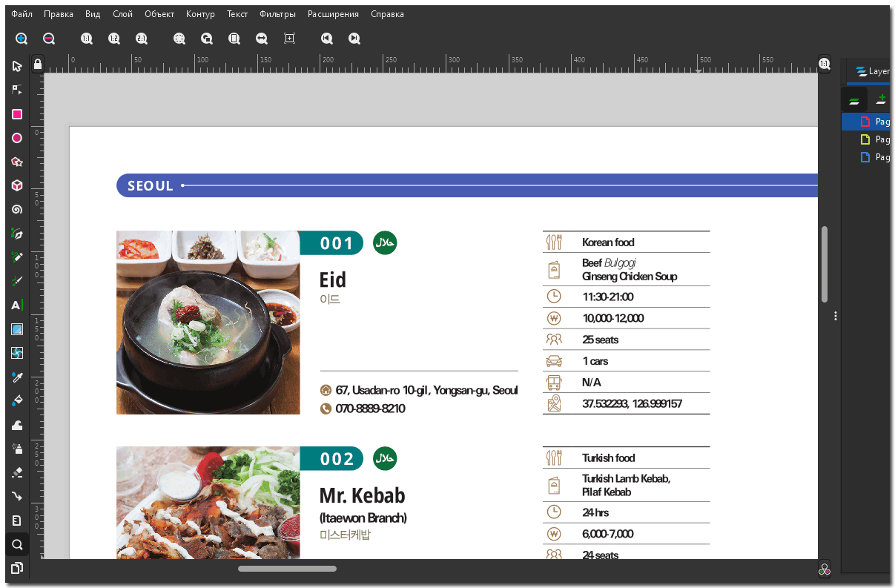The height and width of the screenshot is (588, 895).
Task: Choose the Rectangle tool
Action: pyautogui.click(x=17, y=114)
